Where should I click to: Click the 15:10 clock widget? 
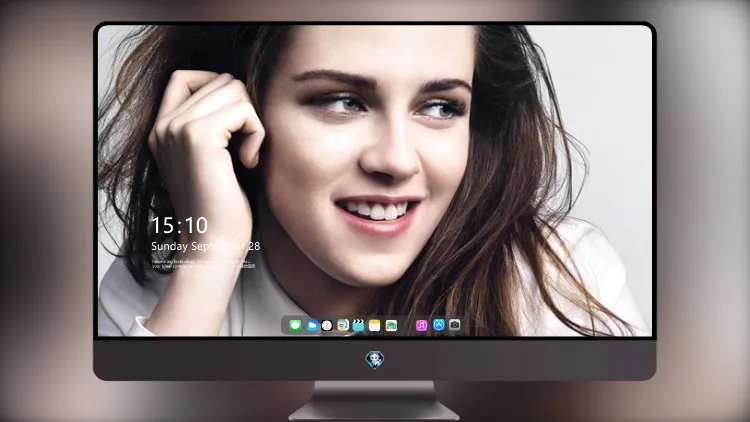point(179,225)
